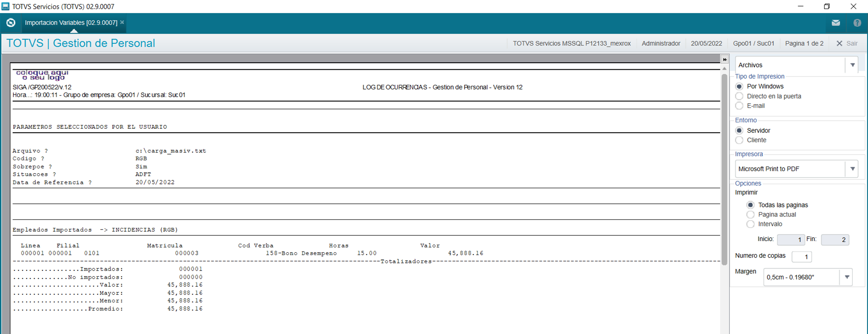Click the SIGA /GP200522/v.12 text
Image resolution: width=868 pixels, height=334 pixels.
tap(42, 87)
